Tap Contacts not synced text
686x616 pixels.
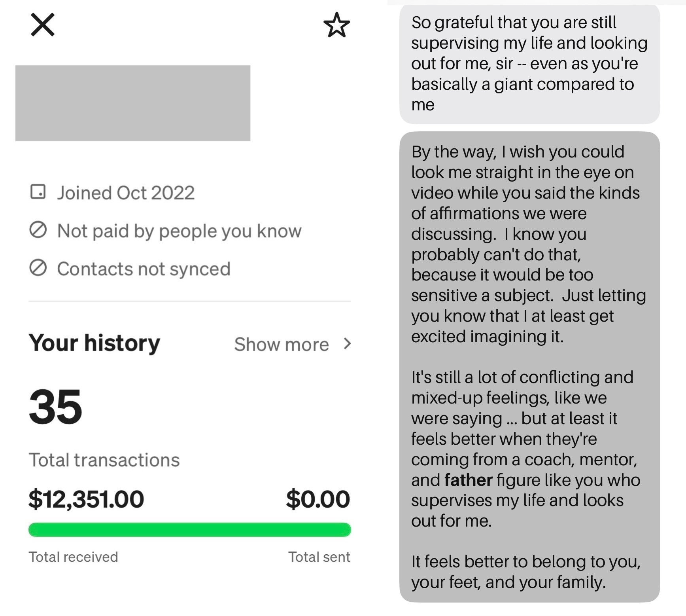[x=144, y=269]
